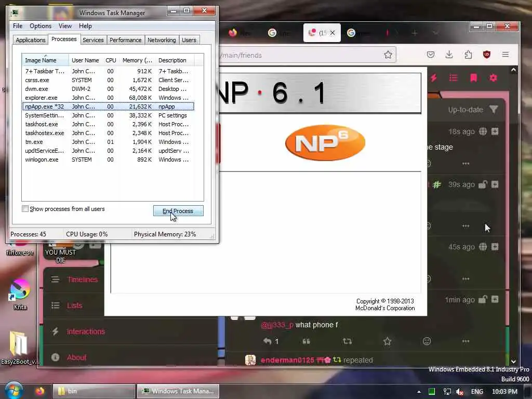532x399 pixels.
Task: Open the Windows Start button
Action: click(x=14, y=391)
